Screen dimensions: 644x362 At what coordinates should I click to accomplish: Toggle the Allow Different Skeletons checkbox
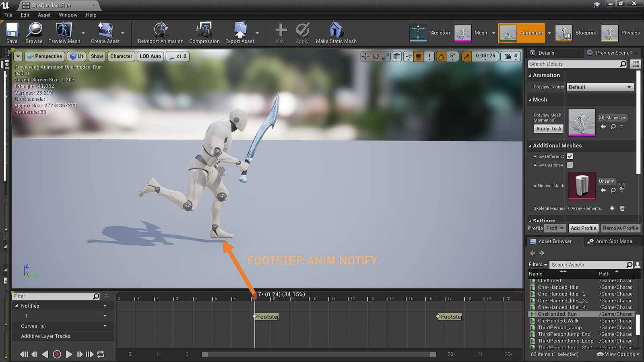[570, 156]
